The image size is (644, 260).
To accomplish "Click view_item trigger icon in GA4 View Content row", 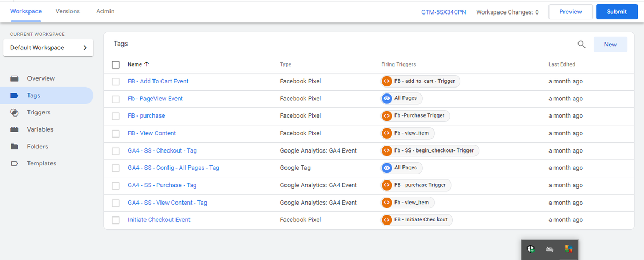I will 386,203.
